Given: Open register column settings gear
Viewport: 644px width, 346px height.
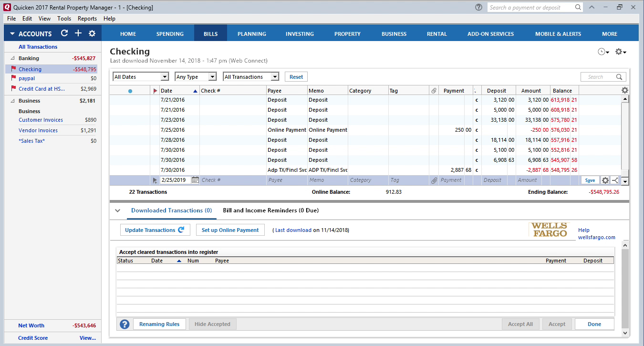Looking at the screenshot, I should [625, 91].
